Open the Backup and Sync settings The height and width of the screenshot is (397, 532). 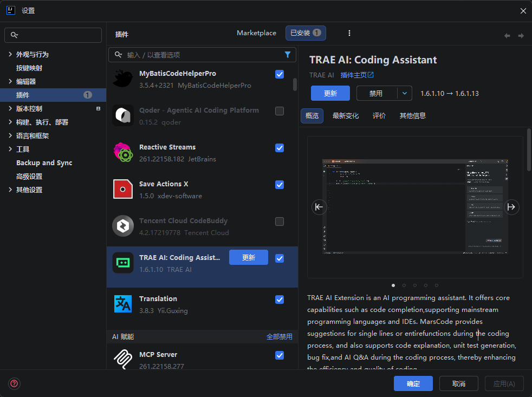(x=44, y=163)
